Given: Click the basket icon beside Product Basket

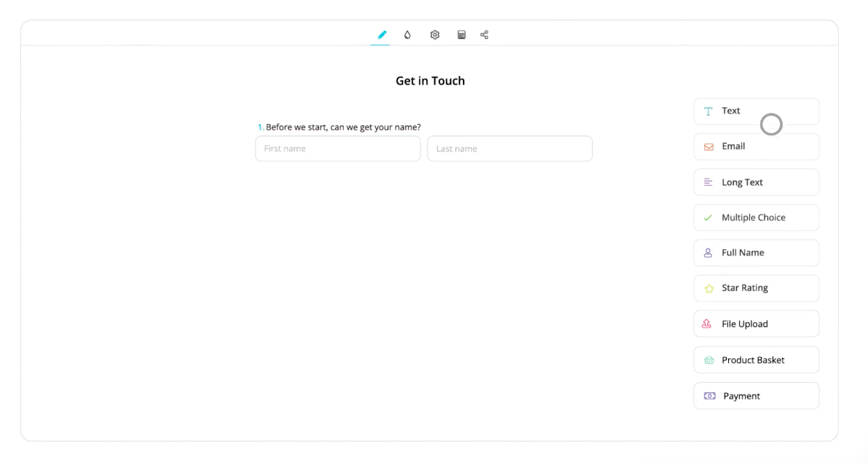Looking at the screenshot, I should click(709, 360).
